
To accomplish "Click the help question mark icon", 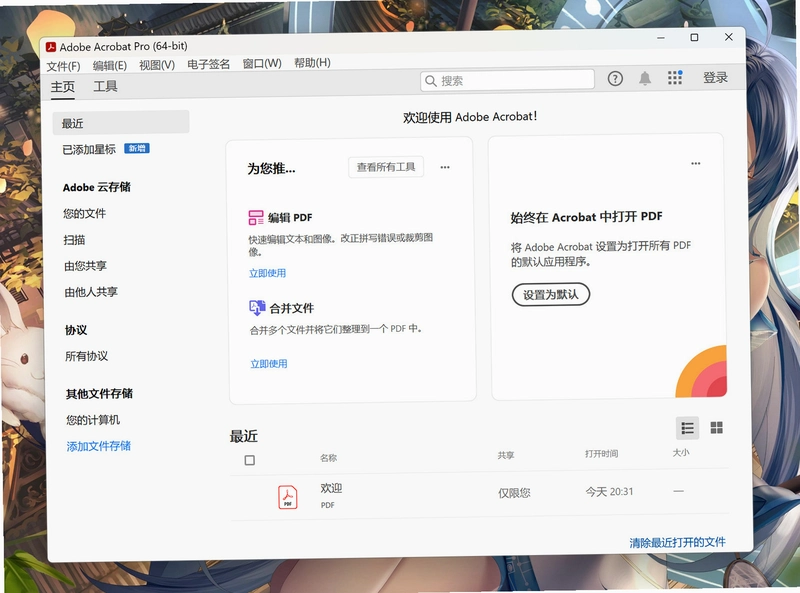I will coord(615,79).
